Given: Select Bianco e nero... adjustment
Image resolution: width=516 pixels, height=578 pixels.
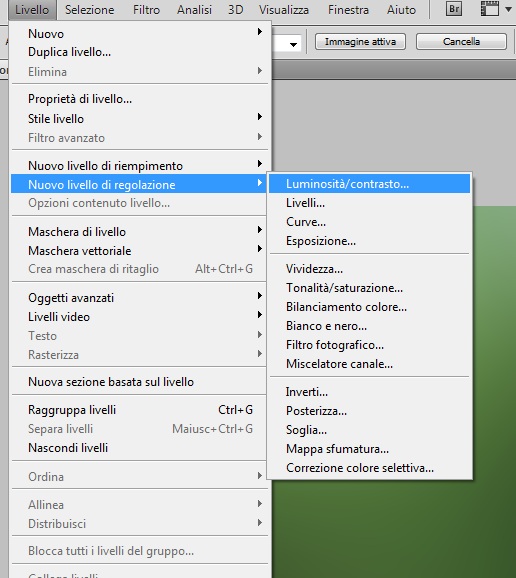Looking at the screenshot, I should (x=369, y=326).
